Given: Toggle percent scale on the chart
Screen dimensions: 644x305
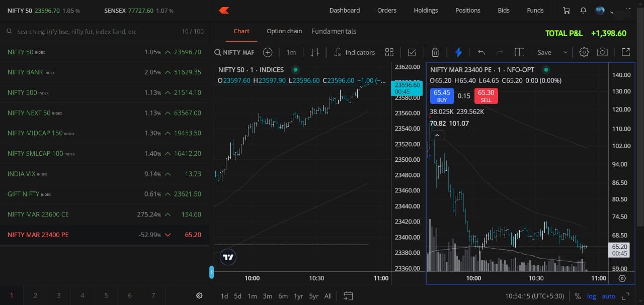Looking at the screenshot, I should 577,296.
